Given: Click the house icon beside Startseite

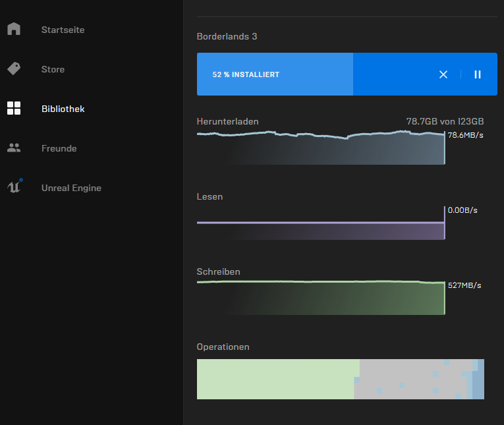Looking at the screenshot, I should click(x=14, y=30).
